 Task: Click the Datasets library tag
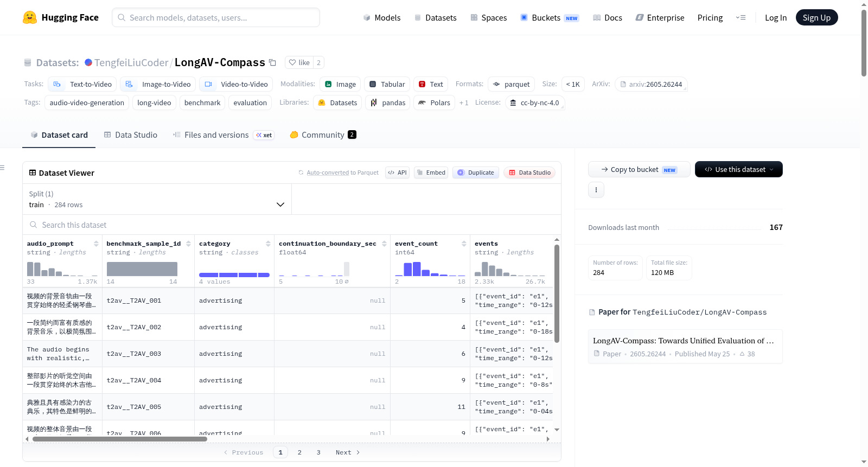pos(337,103)
